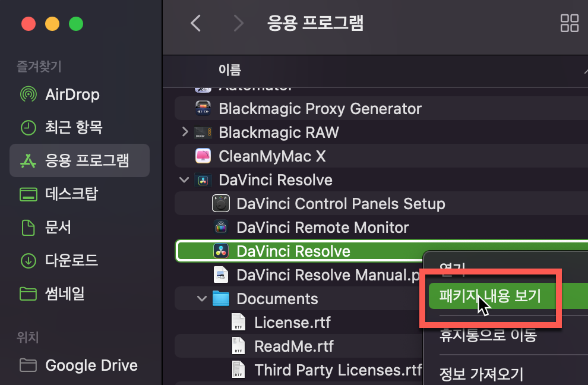Select Documents folder name
The image size is (588, 385).
tap(277, 299)
